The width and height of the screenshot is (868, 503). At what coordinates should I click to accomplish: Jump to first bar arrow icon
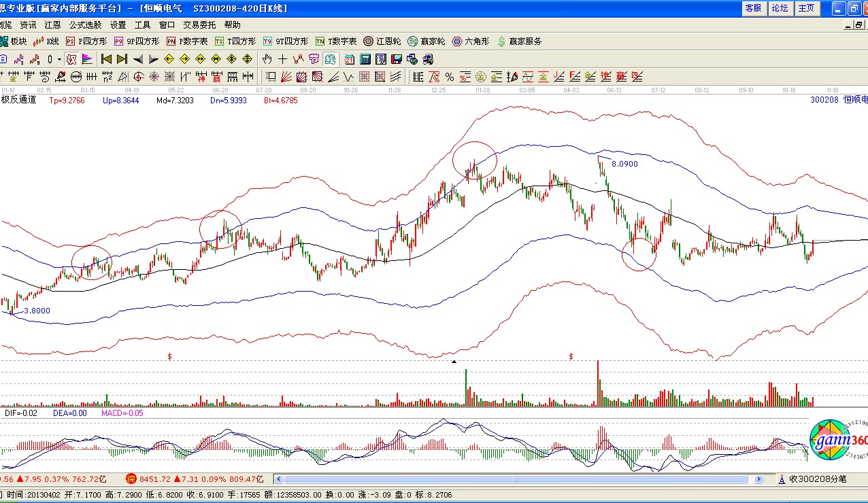click(107, 59)
